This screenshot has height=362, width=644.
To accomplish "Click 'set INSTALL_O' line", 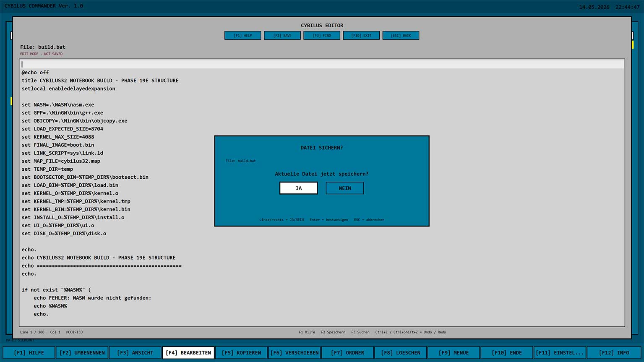I will [x=73, y=217].
